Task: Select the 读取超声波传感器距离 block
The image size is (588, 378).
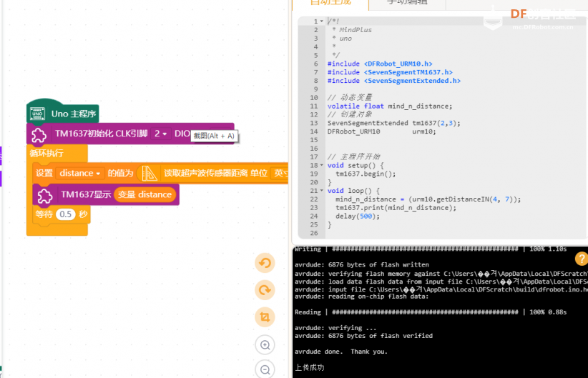Action: (x=212, y=173)
